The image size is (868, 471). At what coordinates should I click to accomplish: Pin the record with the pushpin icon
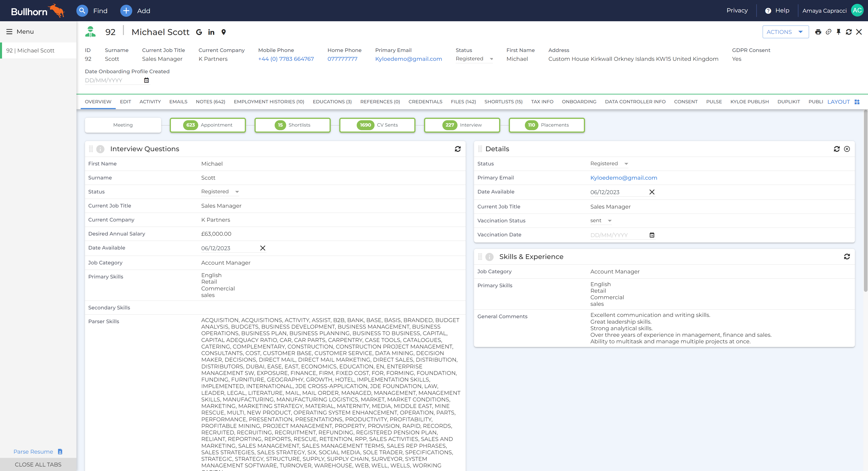click(x=839, y=32)
